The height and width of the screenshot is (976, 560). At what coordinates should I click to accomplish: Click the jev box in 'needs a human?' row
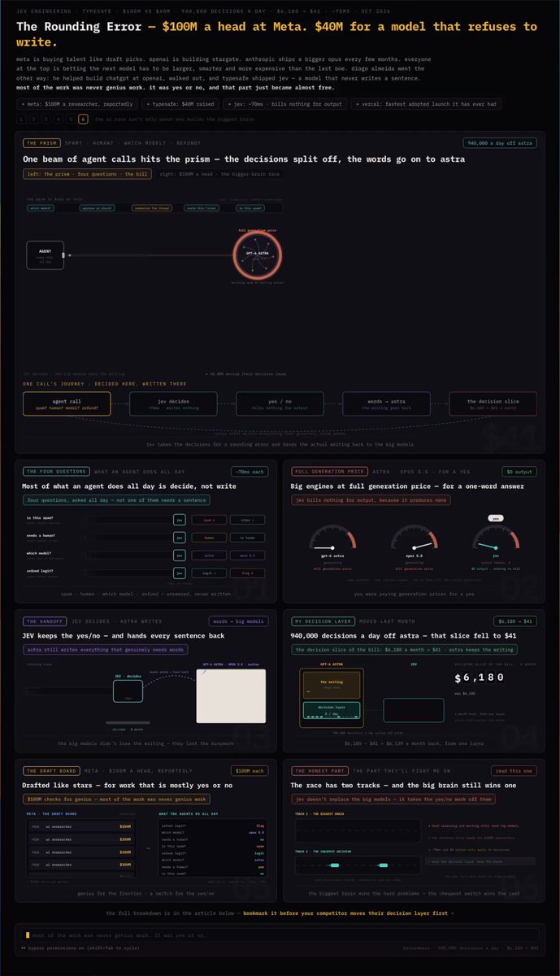(x=180, y=538)
